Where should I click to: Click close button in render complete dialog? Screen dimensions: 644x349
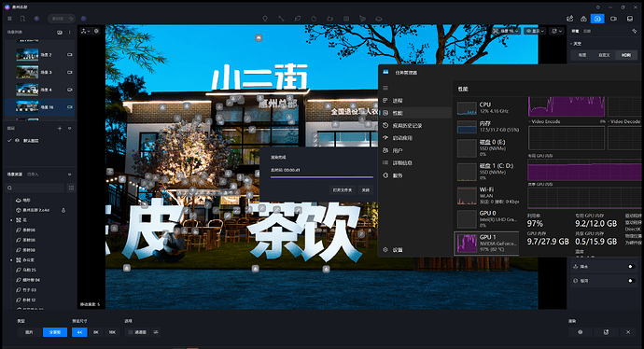point(365,190)
